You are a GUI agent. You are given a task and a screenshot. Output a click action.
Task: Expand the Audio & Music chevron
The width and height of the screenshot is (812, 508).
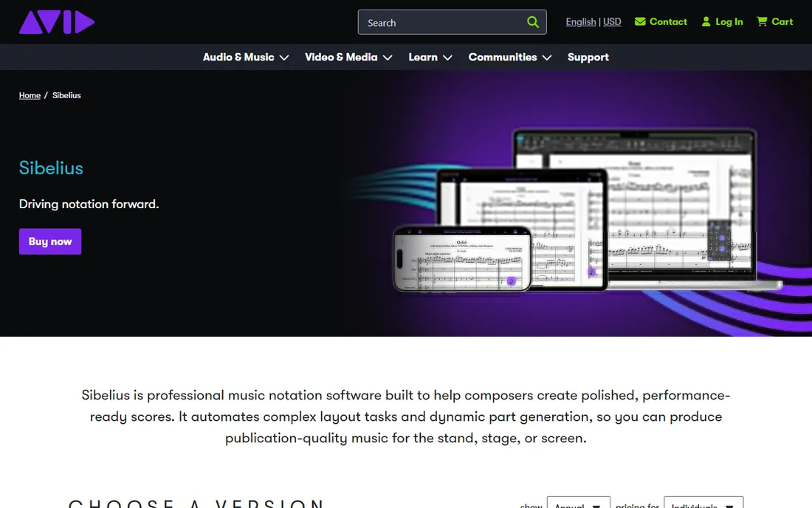click(283, 58)
